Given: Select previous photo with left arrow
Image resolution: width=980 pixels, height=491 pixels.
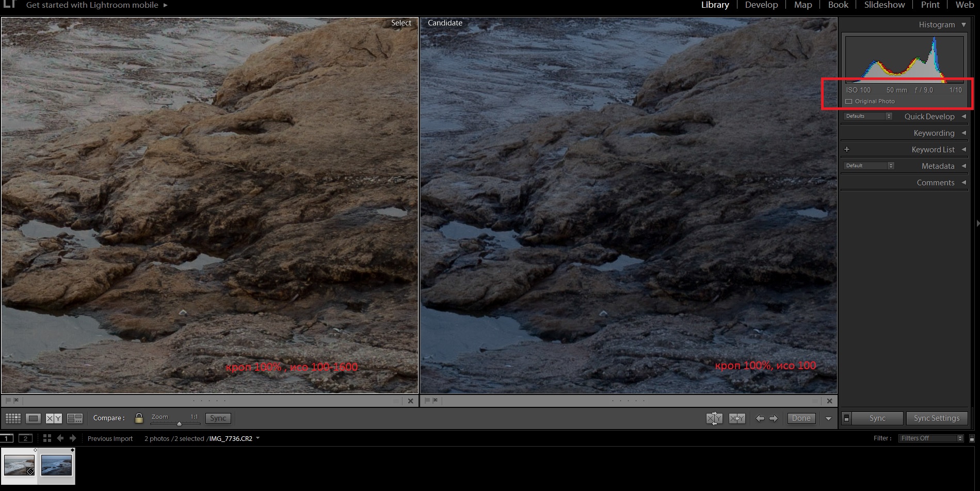Looking at the screenshot, I should pos(760,418).
